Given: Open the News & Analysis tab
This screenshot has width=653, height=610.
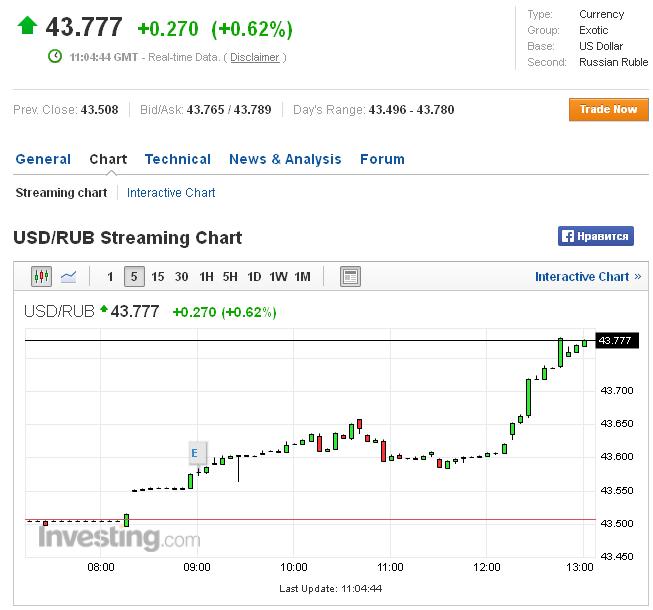Looking at the screenshot, I should pos(285,159).
